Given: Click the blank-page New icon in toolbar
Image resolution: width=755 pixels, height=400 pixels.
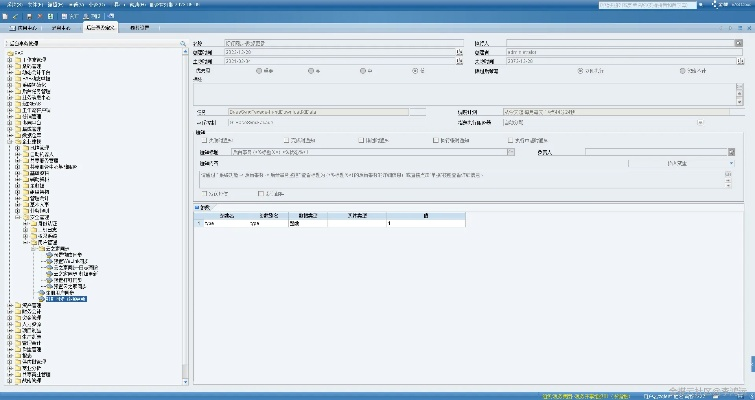Looking at the screenshot, I should pyautogui.click(x=6, y=17).
